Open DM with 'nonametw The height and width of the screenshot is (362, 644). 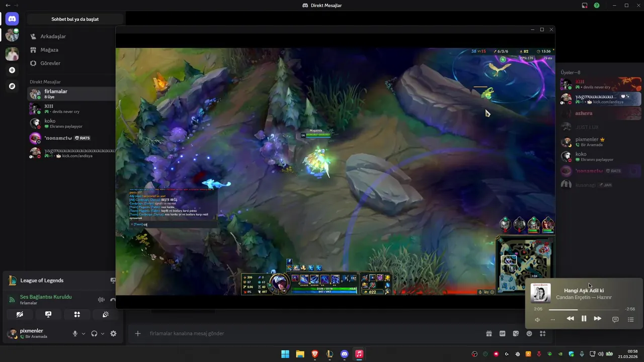71,138
